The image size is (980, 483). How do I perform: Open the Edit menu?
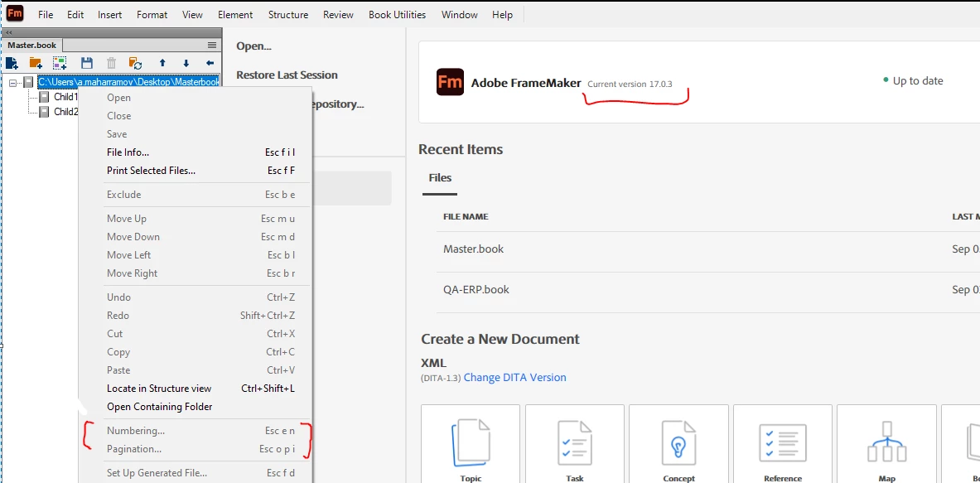75,14
